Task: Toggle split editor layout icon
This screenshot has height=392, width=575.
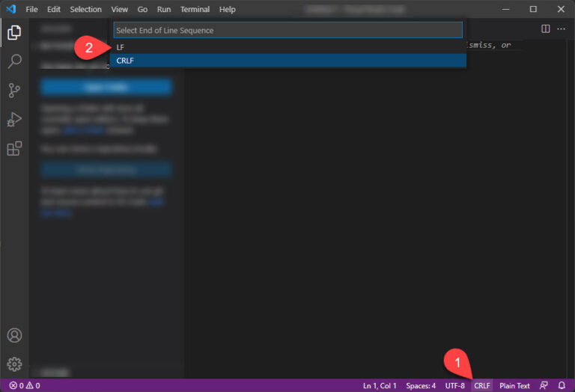Action: (545, 28)
